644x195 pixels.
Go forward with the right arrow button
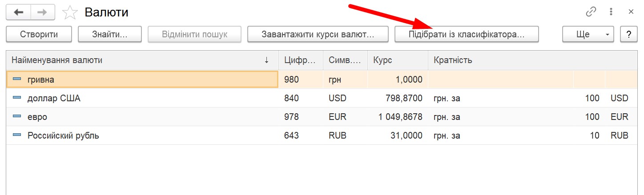coord(43,12)
